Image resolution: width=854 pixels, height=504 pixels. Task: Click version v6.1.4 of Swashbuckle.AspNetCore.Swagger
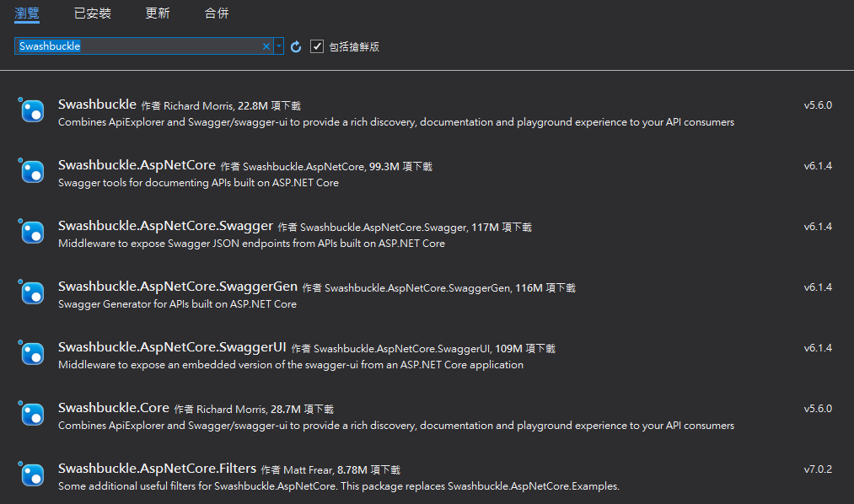(818, 227)
